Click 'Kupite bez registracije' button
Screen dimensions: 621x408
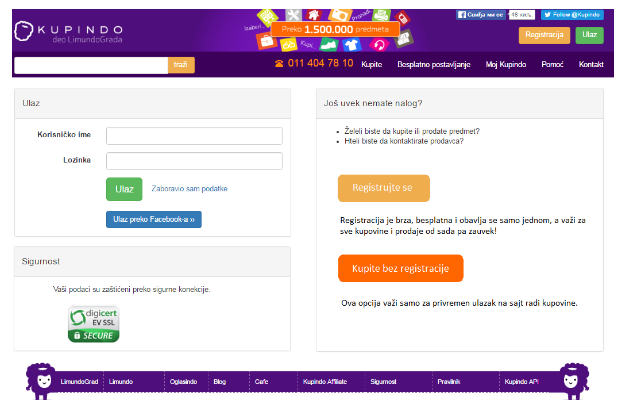(400, 268)
